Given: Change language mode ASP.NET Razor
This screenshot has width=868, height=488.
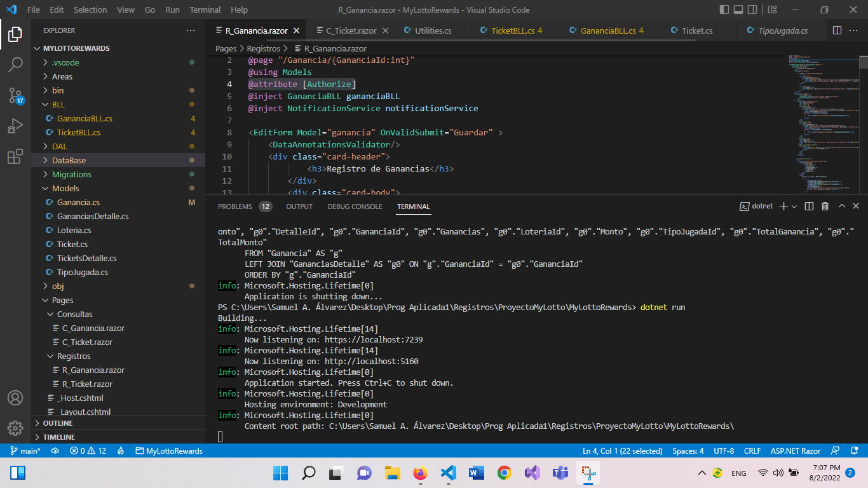Looking at the screenshot, I should [x=796, y=451].
